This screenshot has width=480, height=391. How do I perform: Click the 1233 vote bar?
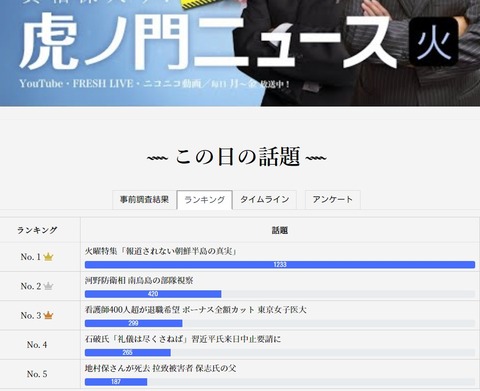tap(280, 265)
